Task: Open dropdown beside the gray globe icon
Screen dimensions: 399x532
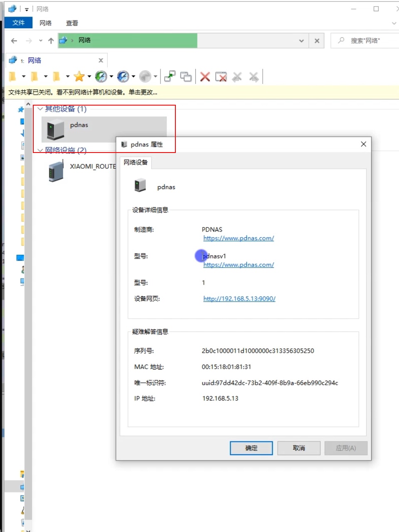Action: pyautogui.click(x=155, y=76)
